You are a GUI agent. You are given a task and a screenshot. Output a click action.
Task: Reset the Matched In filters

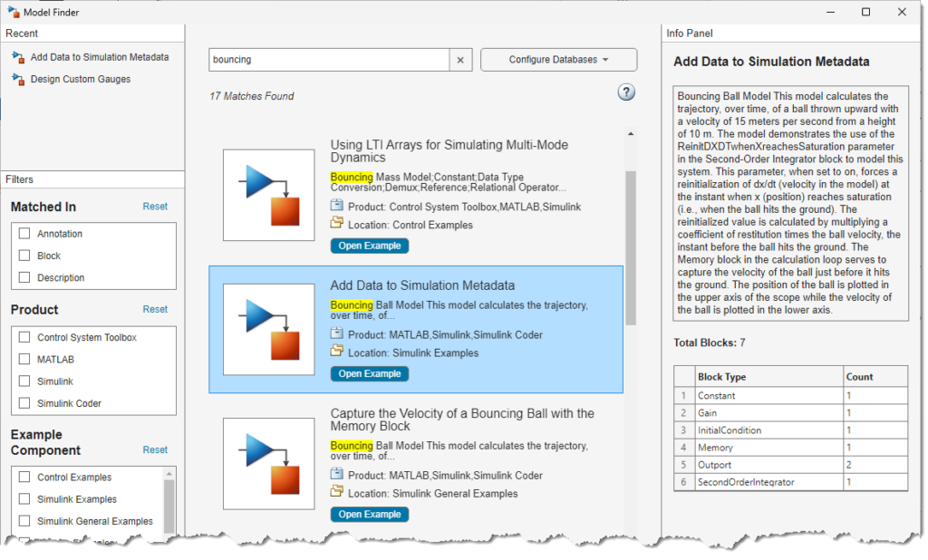tap(155, 207)
